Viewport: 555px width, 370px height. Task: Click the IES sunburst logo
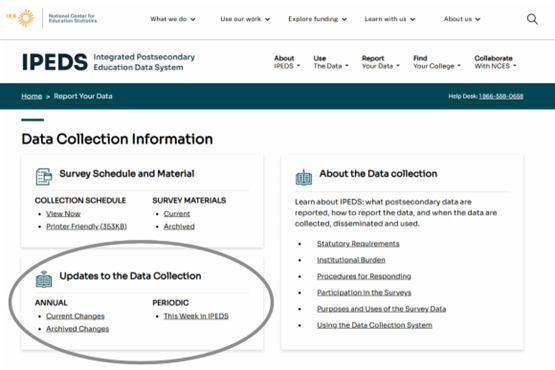coord(21,18)
